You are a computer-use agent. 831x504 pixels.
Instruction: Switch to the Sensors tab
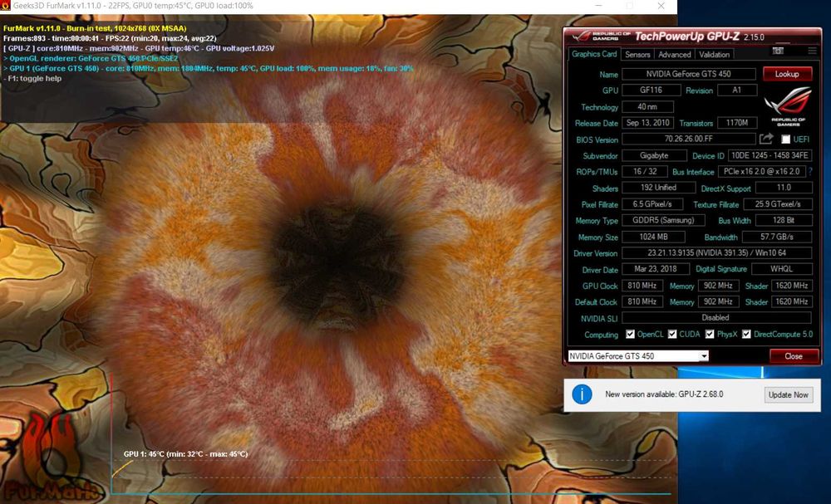(x=637, y=55)
